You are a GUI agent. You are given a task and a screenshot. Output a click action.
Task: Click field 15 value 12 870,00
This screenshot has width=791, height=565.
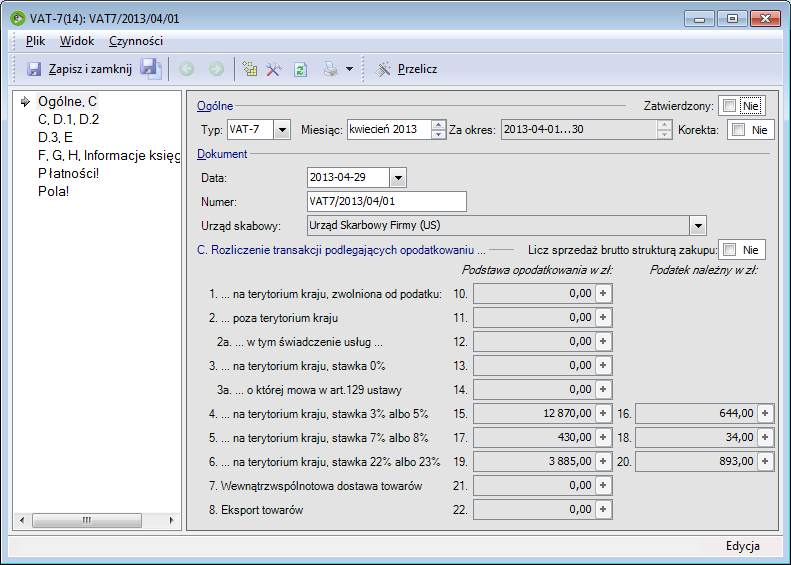(x=534, y=413)
